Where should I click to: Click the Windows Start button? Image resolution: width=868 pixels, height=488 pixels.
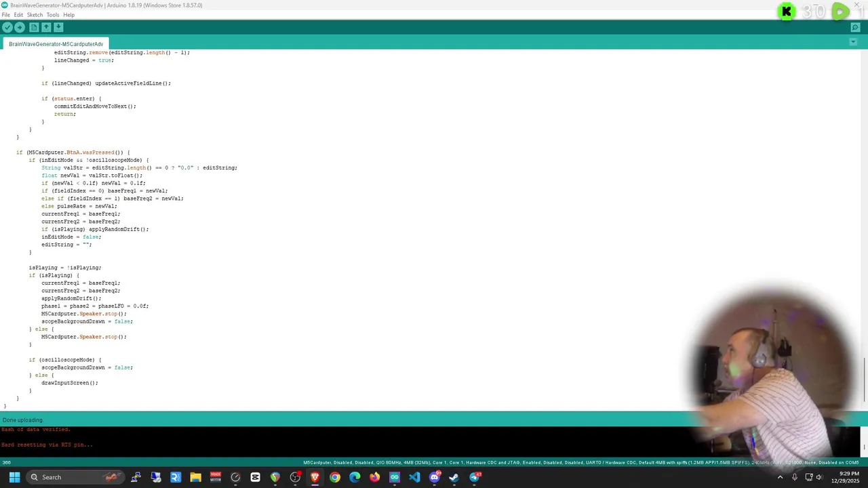coord(14,477)
